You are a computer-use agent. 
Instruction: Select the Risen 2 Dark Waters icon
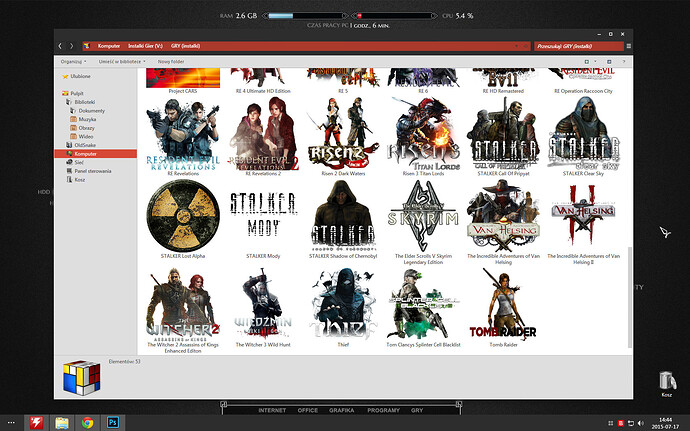click(343, 134)
